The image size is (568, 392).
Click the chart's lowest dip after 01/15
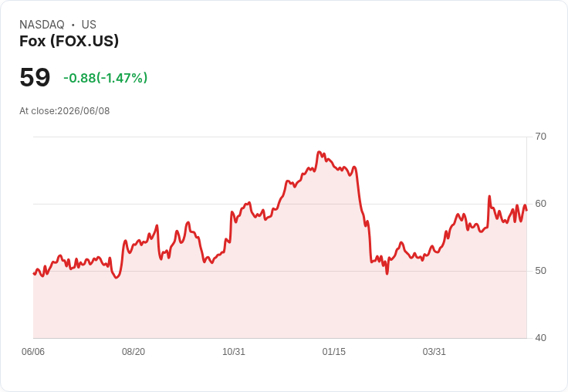(x=387, y=273)
